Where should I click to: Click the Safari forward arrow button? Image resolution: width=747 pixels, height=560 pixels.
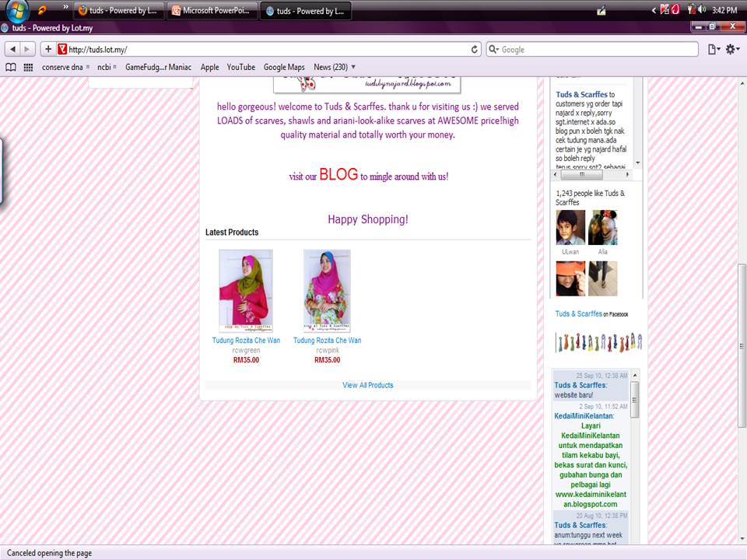click(27, 49)
